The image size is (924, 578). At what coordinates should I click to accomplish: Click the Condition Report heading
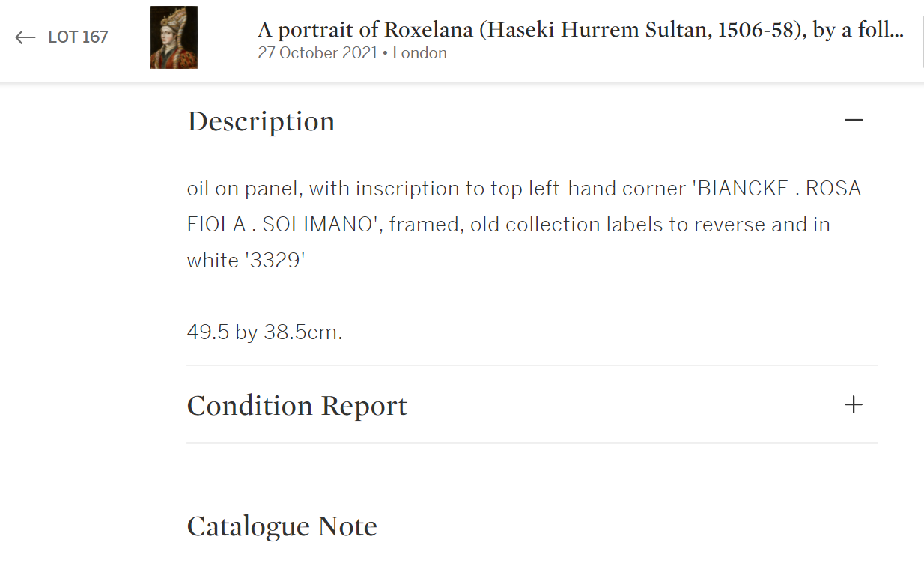(297, 406)
